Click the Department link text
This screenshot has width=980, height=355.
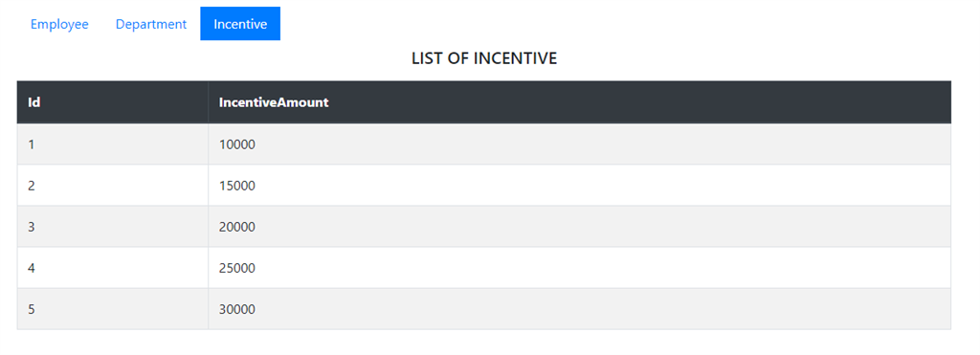tap(151, 24)
